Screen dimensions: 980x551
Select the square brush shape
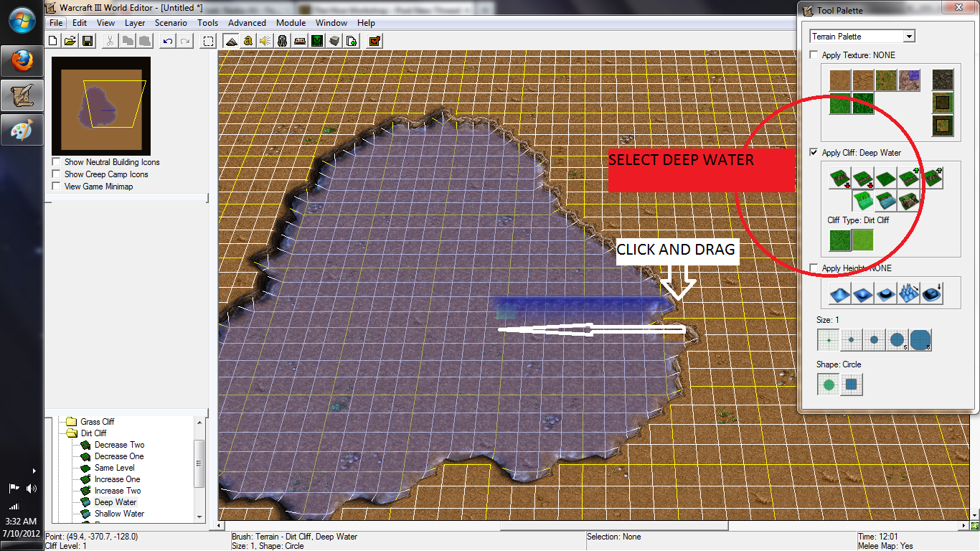tap(852, 385)
